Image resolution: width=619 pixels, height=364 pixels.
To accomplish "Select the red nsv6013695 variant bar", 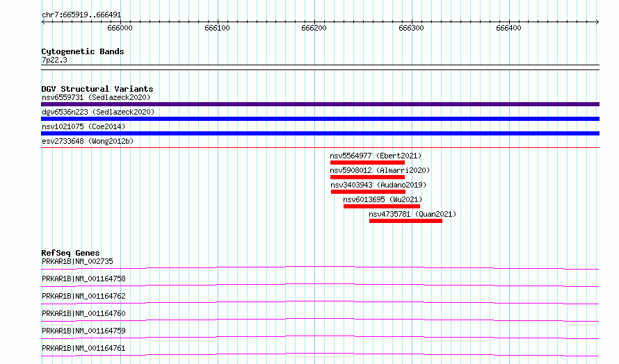I will [x=382, y=206].
